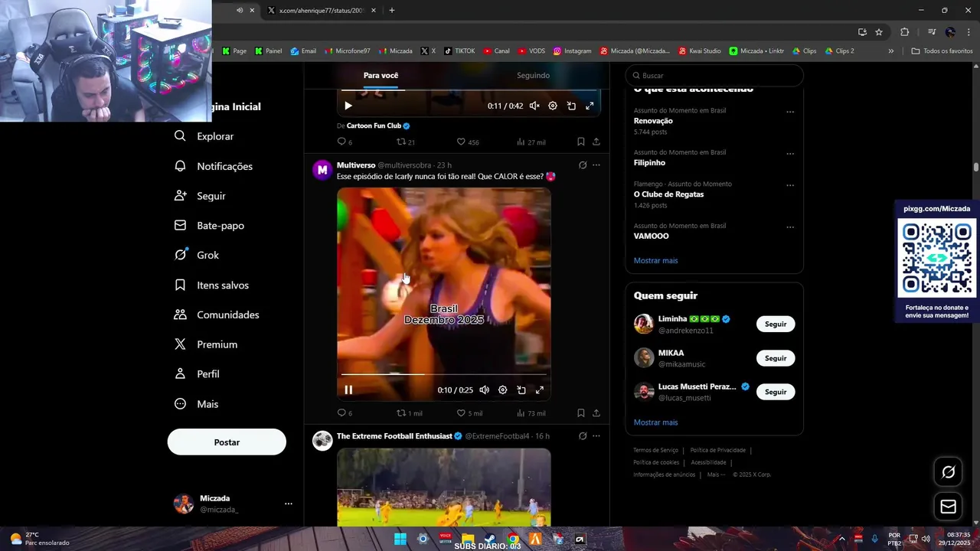Expand the Mais sidebar menu
The width and height of the screenshot is (980, 551).
coord(197,404)
